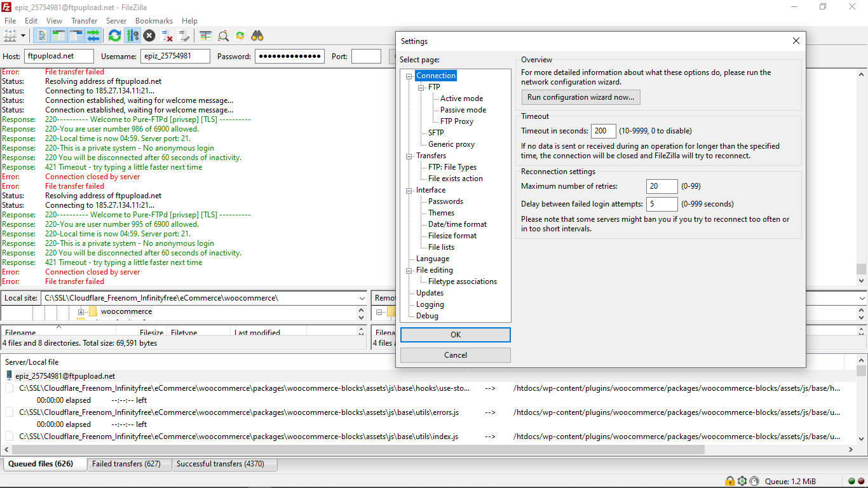
Task: Cancel the current operation via toolbar
Action: click(149, 36)
